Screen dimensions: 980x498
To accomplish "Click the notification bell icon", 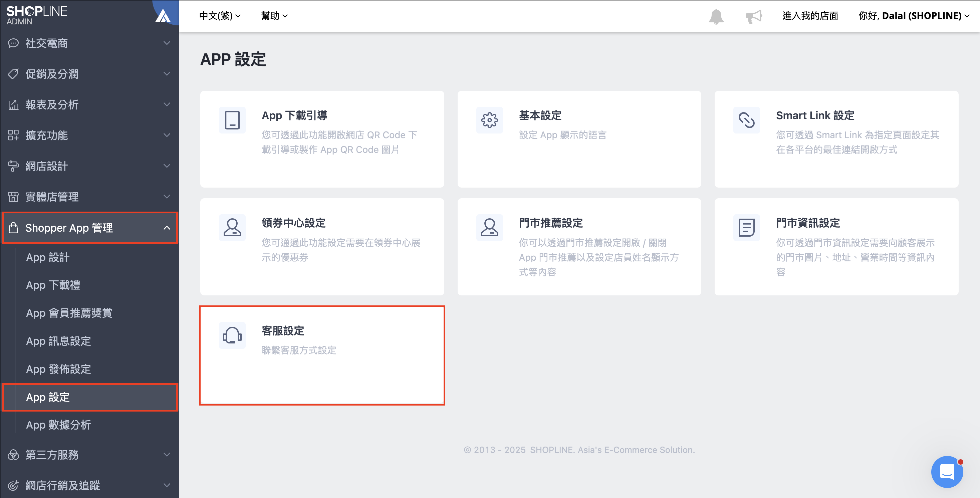I will (716, 16).
